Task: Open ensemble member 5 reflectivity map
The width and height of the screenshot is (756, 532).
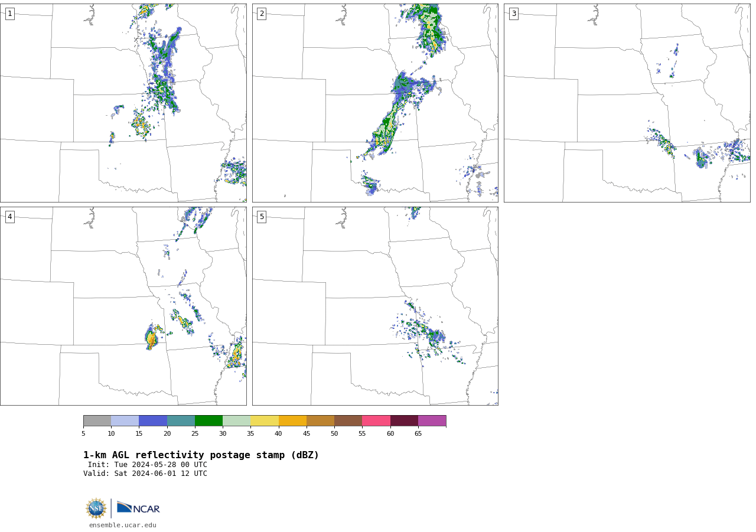Action: coord(375,306)
